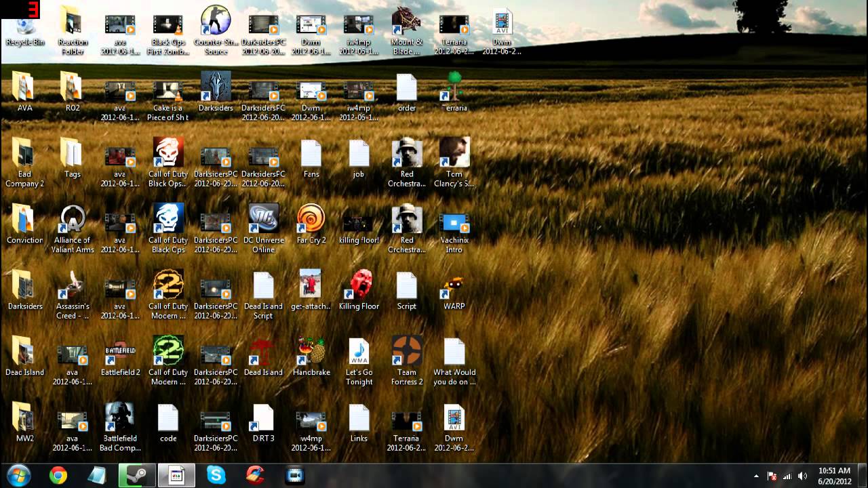Viewport: 868px width, 488px height.
Task: Select the Darksiders game icon with horned helmet
Action: [x=216, y=92]
